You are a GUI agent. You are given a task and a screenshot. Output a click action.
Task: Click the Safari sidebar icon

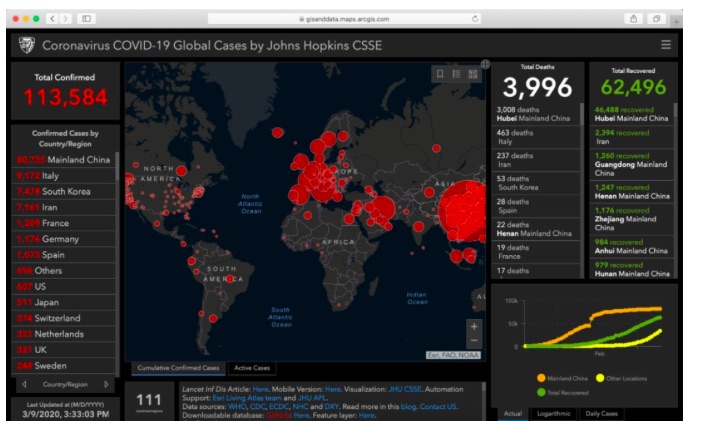(x=87, y=19)
